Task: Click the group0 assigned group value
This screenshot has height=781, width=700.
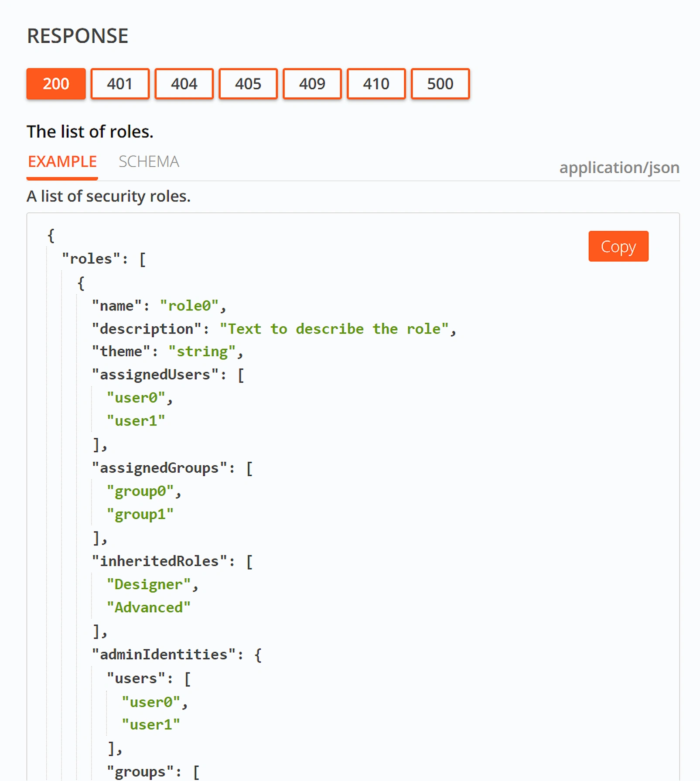Action: coord(140,491)
